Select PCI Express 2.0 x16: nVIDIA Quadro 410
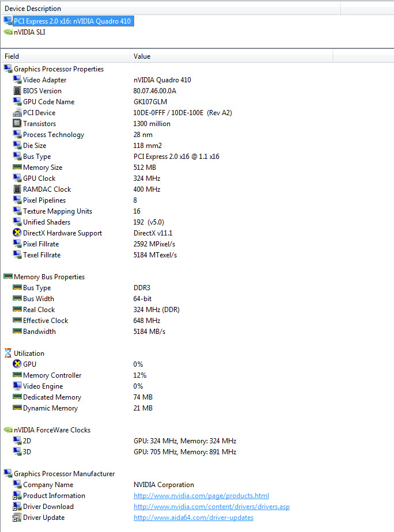 tap(72, 21)
